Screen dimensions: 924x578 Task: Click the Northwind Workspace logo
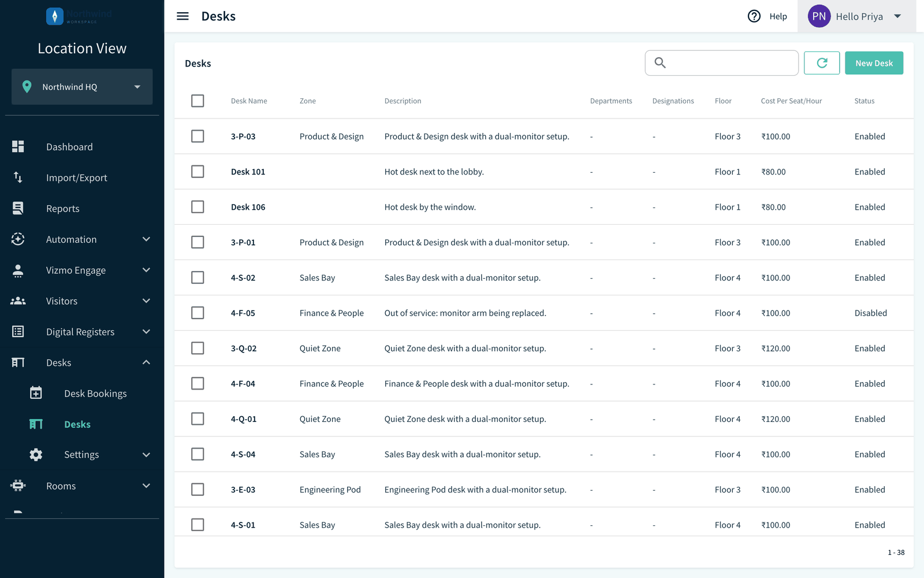coord(79,16)
